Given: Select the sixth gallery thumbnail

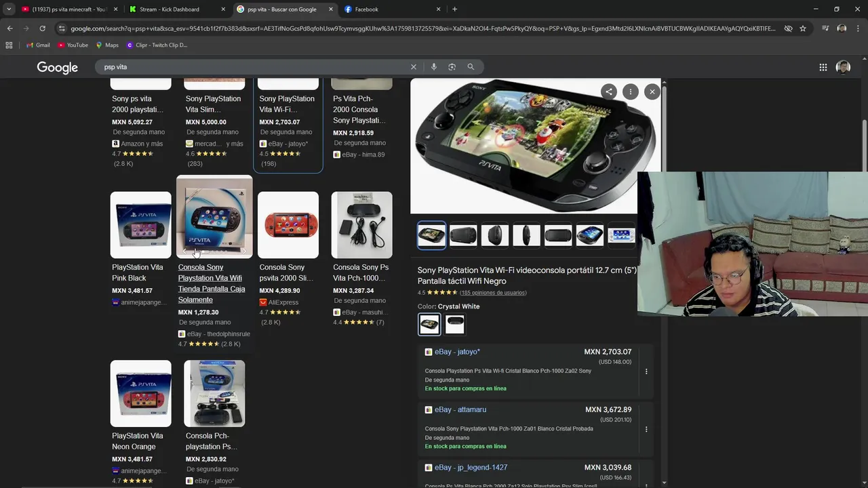Looking at the screenshot, I should pos(590,235).
